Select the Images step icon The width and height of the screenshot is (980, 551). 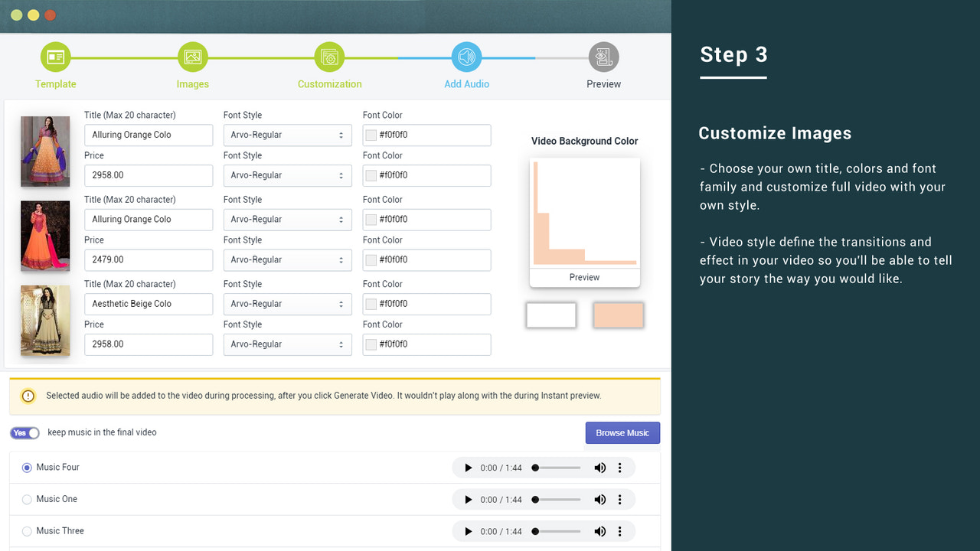[x=192, y=57]
